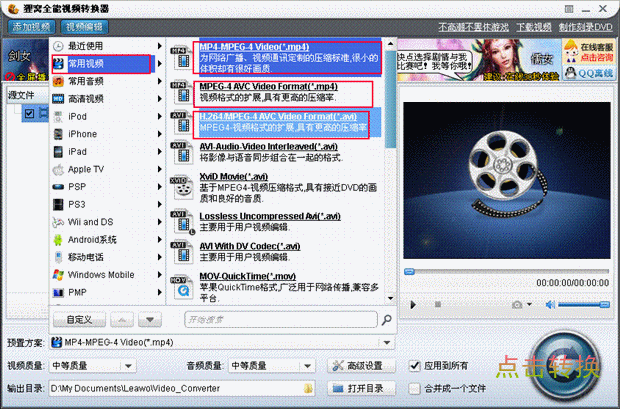Open the 预置方案 profile dropdown
The height and width of the screenshot is (409, 620).
(387, 343)
